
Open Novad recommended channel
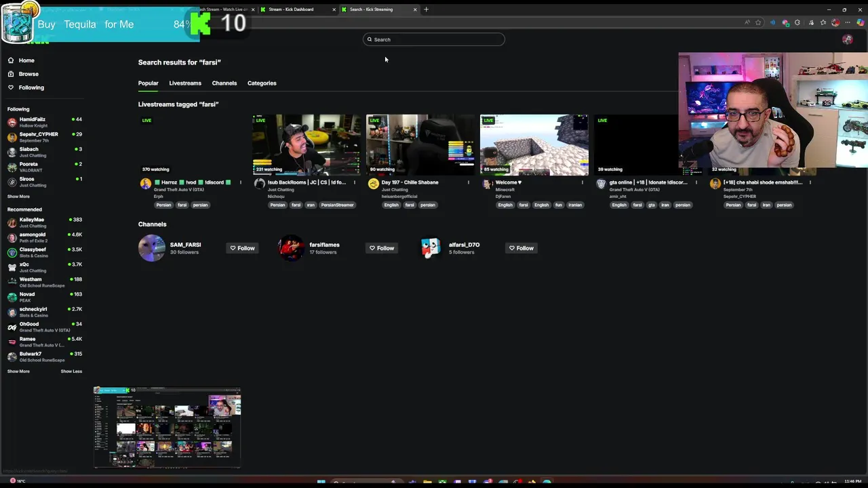click(44, 297)
